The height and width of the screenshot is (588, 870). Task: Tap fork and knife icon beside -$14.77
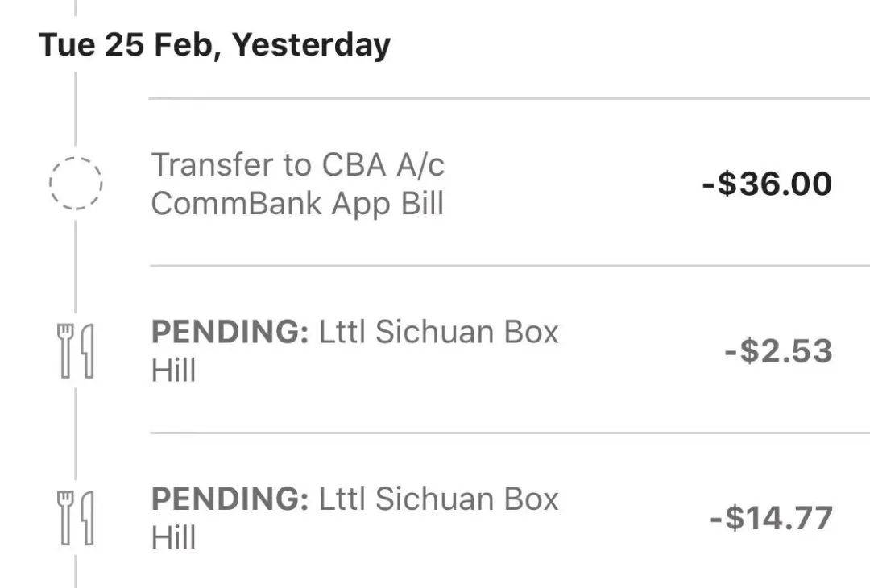[76, 518]
